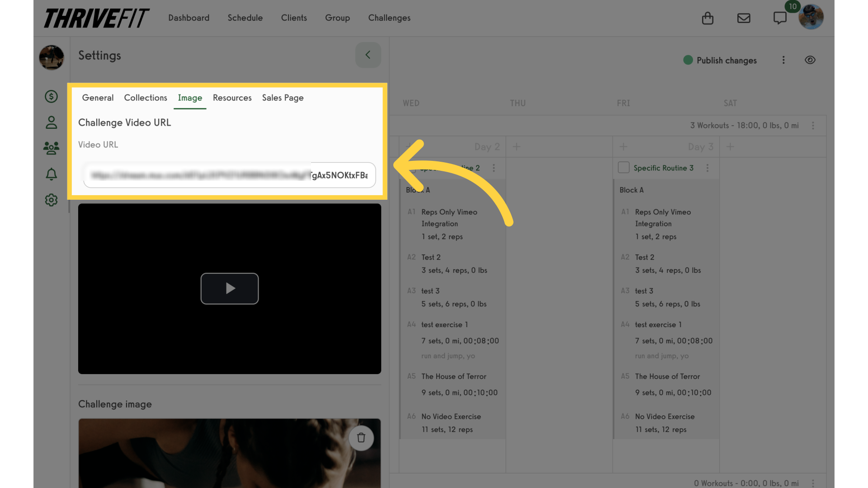
Task: Click the notifications bell icon
Action: [x=52, y=174]
